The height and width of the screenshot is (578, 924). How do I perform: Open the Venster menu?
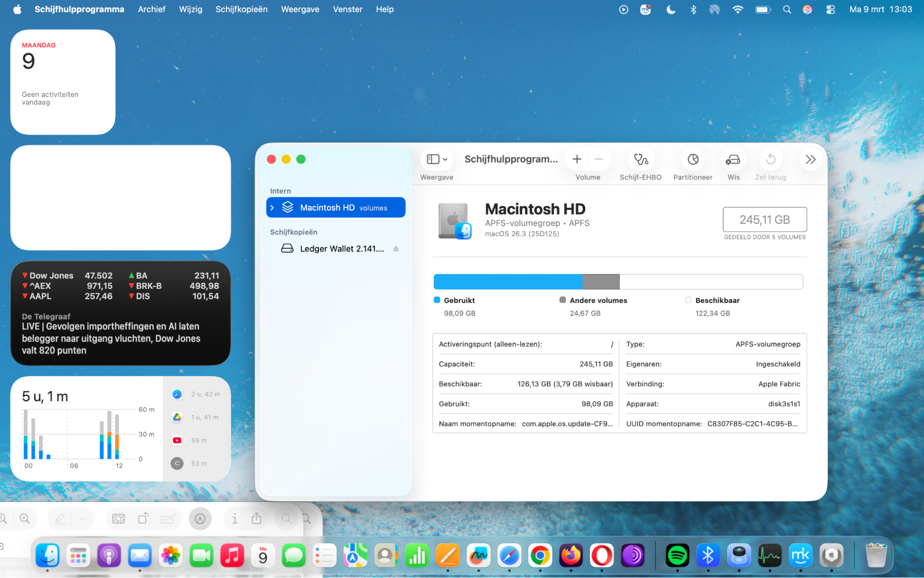click(x=347, y=9)
